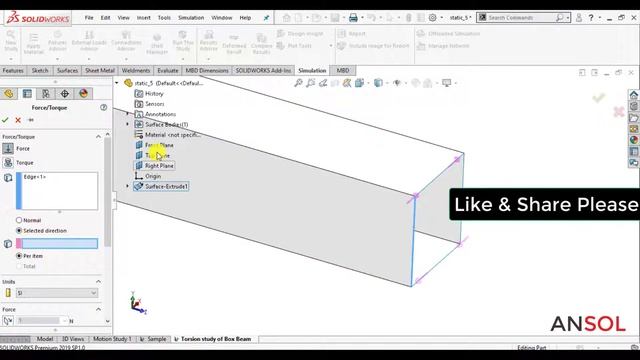Open the Appearances color ball in task pane

tap(634, 140)
